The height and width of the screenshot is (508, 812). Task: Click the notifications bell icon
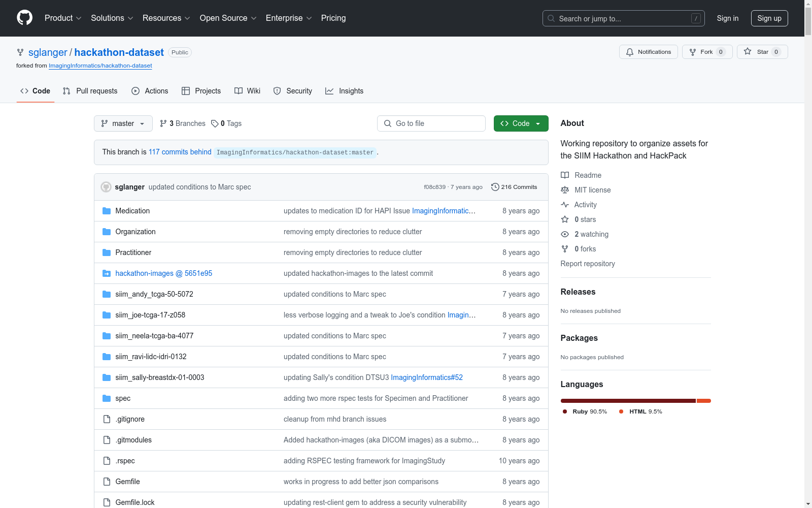(630, 52)
